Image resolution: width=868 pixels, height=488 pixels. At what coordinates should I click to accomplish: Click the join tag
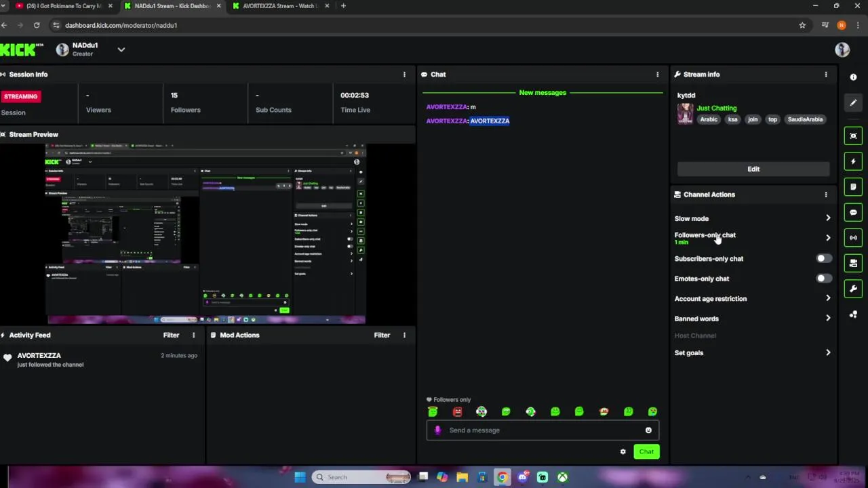tap(753, 119)
